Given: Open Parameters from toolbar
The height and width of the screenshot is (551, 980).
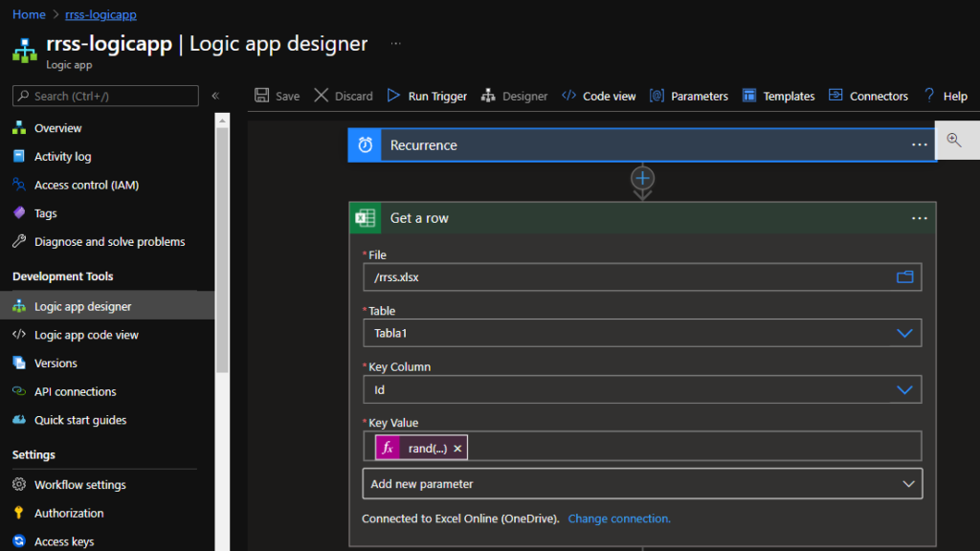Looking at the screenshot, I should (689, 96).
